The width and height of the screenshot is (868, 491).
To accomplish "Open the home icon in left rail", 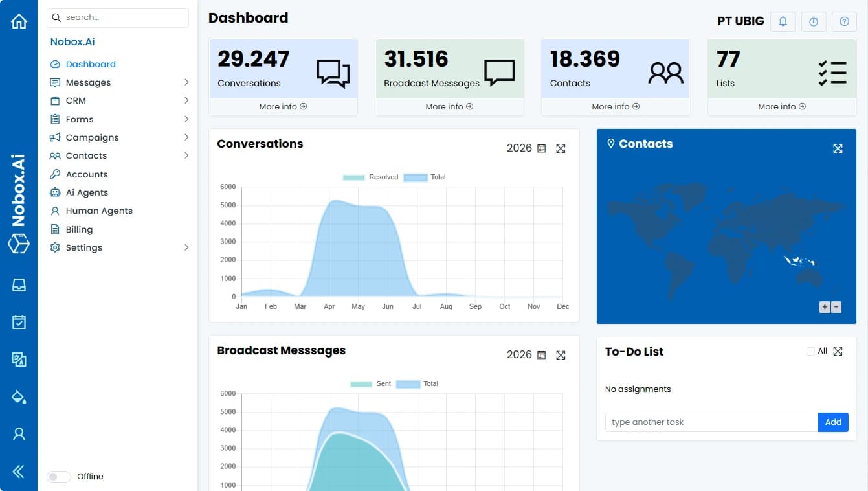I will click(x=19, y=21).
